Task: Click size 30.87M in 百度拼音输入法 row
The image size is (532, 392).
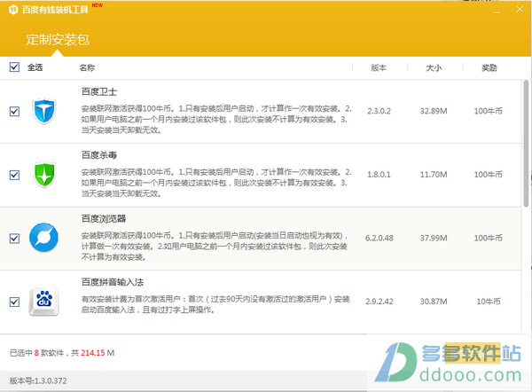Action: [x=434, y=302]
